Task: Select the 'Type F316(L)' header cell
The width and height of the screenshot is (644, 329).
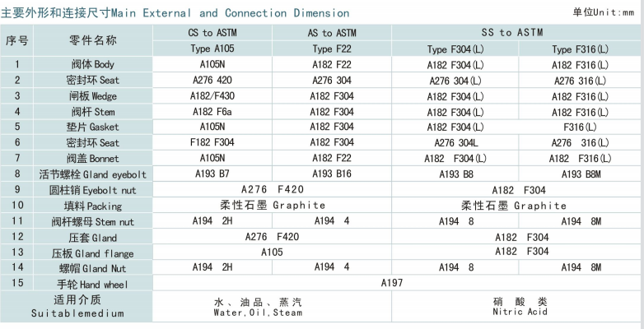Action: 580,49
